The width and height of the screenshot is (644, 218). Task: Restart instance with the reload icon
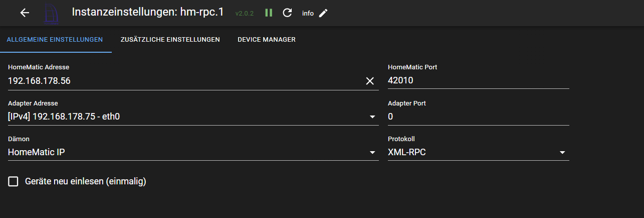coord(287,13)
